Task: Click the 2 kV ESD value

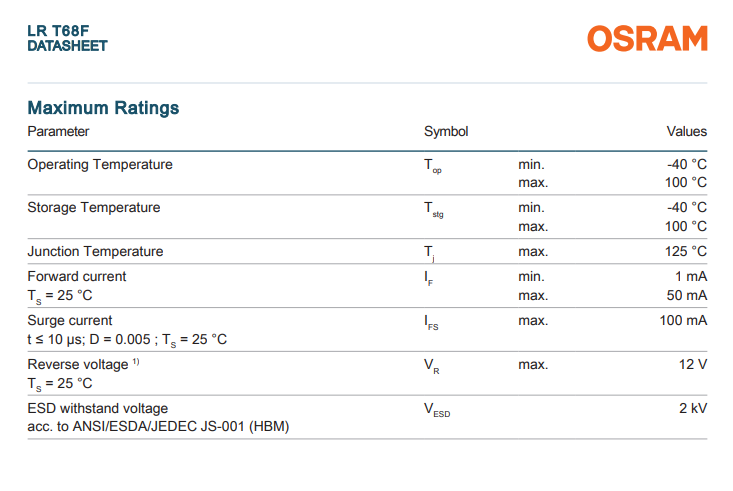Action: pos(692,409)
